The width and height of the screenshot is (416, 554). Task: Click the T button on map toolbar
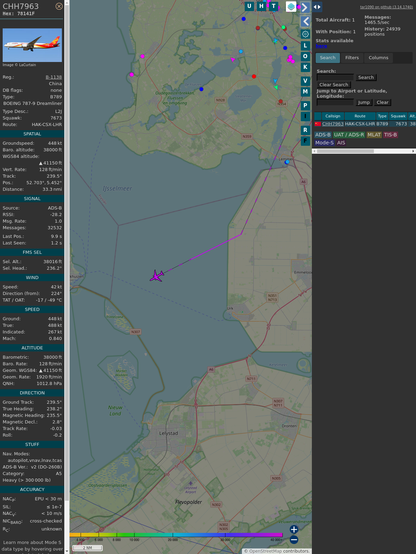[x=273, y=6]
